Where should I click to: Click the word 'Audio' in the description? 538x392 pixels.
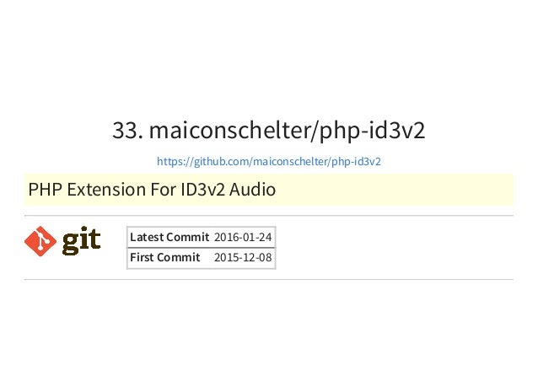[252, 190]
